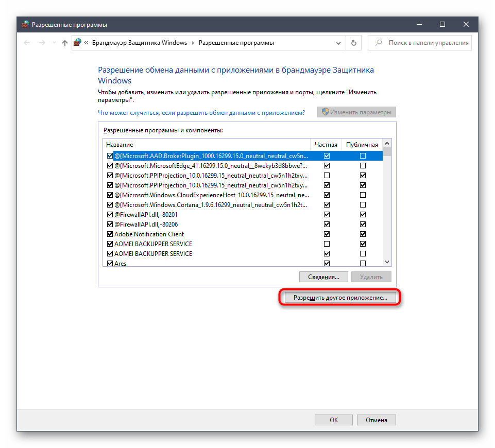Click the window title bar firewall icon
Viewport: 495px width, 448px height.
(x=25, y=24)
